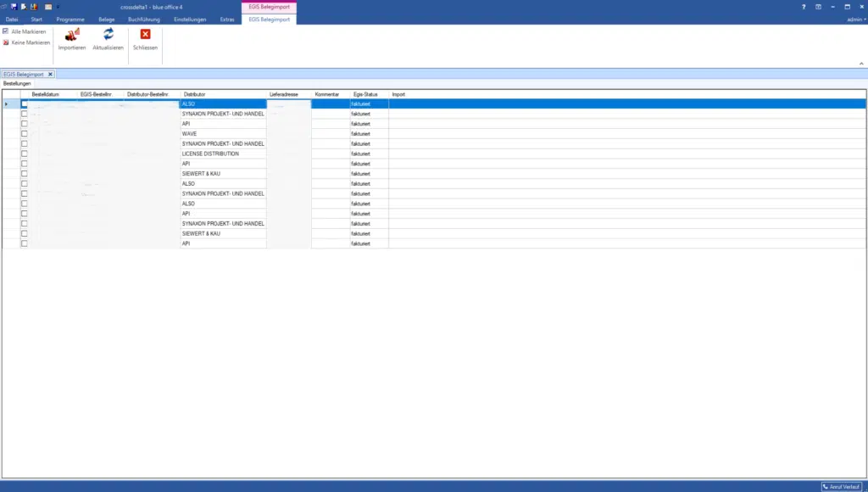The height and width of the screenshot is (492, 868).
Task: Tick the checkbox in the WAVE row
Action: [x=24, y=133]
